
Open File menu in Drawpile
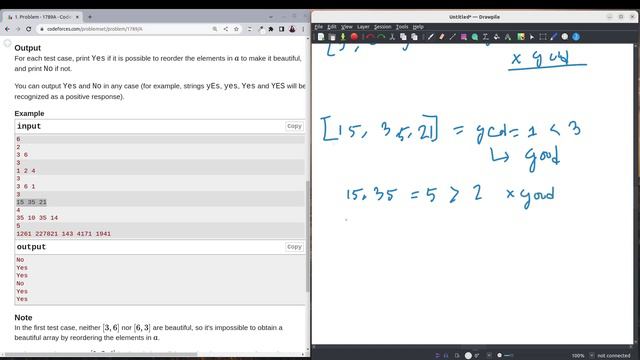coord(318,27)
